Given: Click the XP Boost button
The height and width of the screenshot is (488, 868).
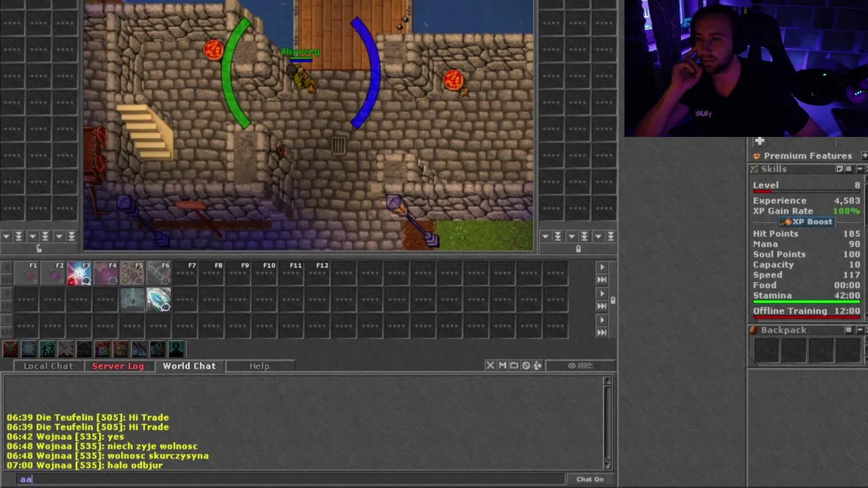Looking at the screenshot, I should pyautogui.click(x=806, y=222).
